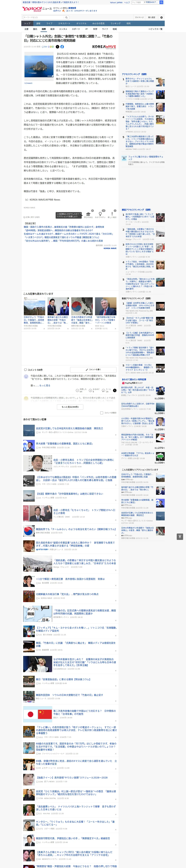
Task: Click the コメントを書く button
Action: 93,370
